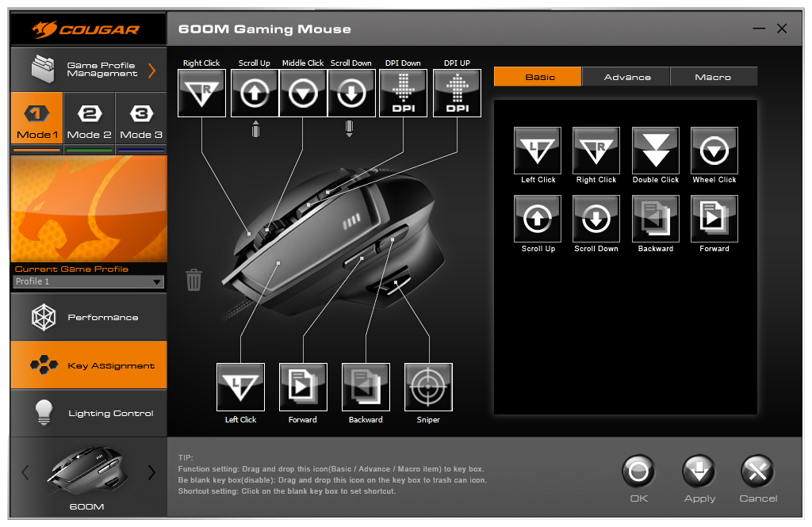The width and height of the screenshot is (812, 527).
Task: Open the Lighting Control section
Action: [89, 413]
